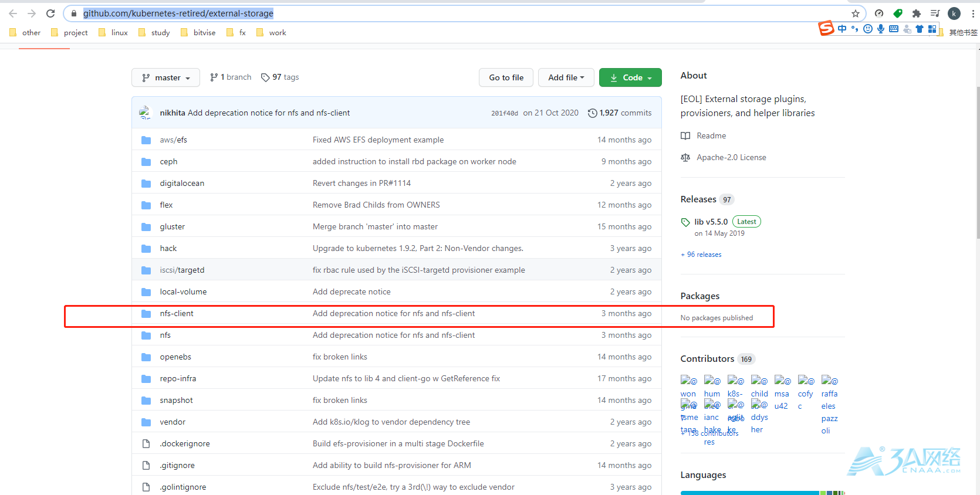Click the tag icon next to 97 tags
The image size is (980, 495).
[265, 77]
